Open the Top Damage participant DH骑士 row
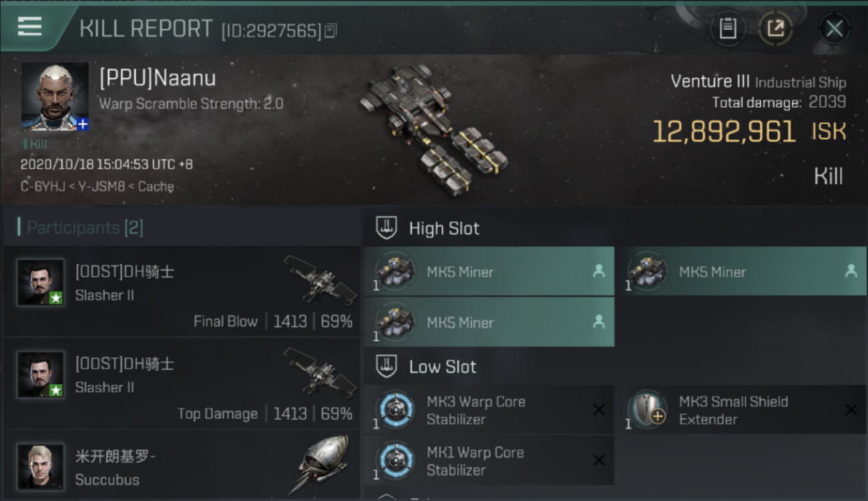The width and height of the screenshot is (868, 501). 182,383
